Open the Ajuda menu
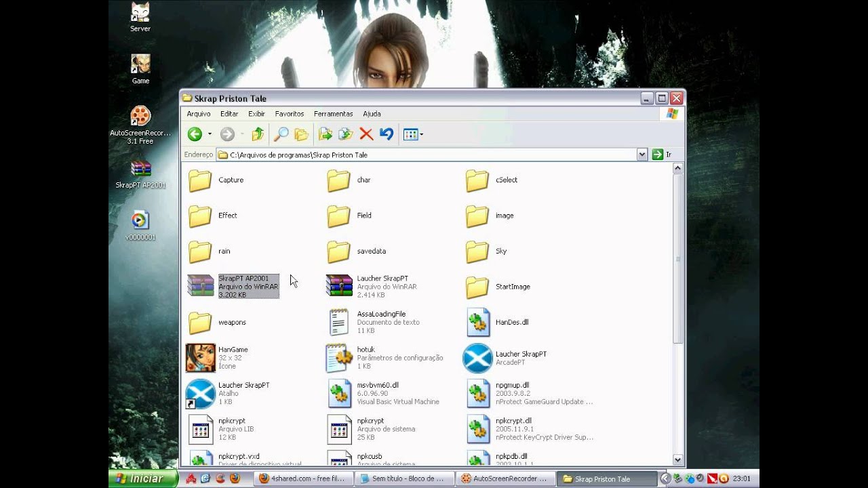This screenshot has height=488, width=868. pos(372,114)
